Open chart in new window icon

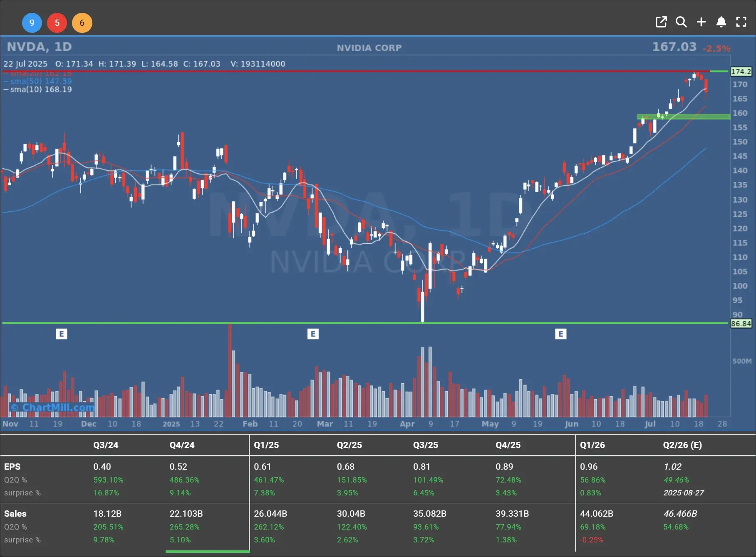coord(661,22)
